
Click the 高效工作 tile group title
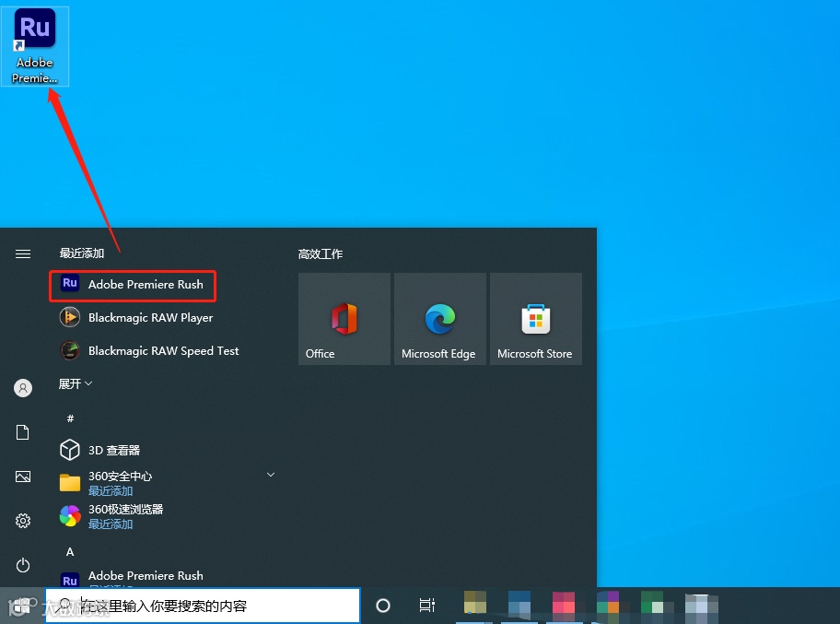(321, 253)
